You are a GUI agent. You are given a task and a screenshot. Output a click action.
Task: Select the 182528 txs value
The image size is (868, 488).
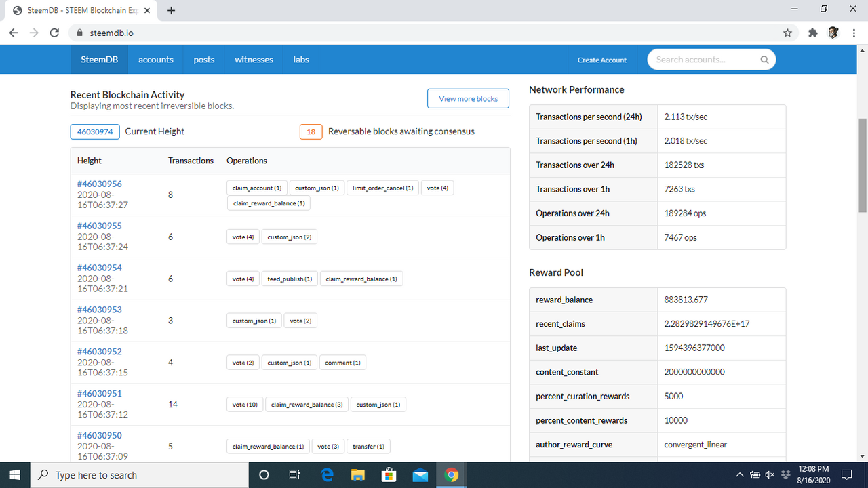(x=686, y=165)
